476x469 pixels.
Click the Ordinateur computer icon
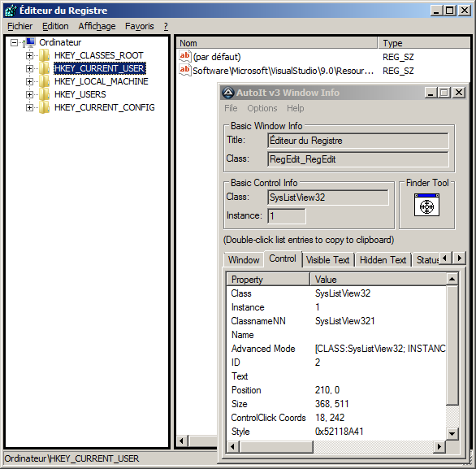pyautogui.click(x=30, y=42)
